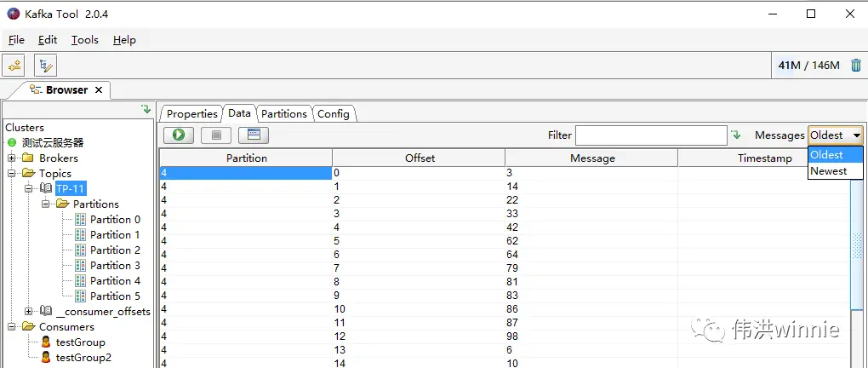This screenshot has height=368, width=868.
Task: Select Partition 2 in topic tree
Action: (115, 250)
